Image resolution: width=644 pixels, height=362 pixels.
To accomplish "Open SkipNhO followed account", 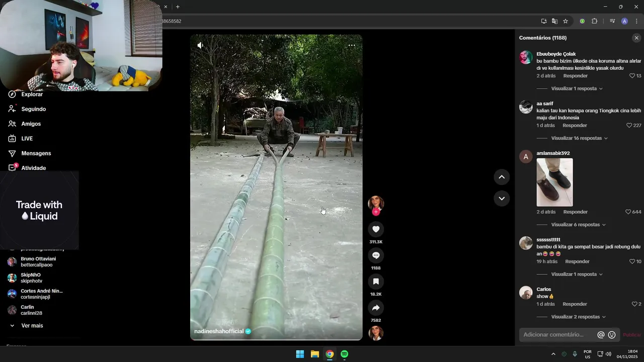I will point(31,278).
